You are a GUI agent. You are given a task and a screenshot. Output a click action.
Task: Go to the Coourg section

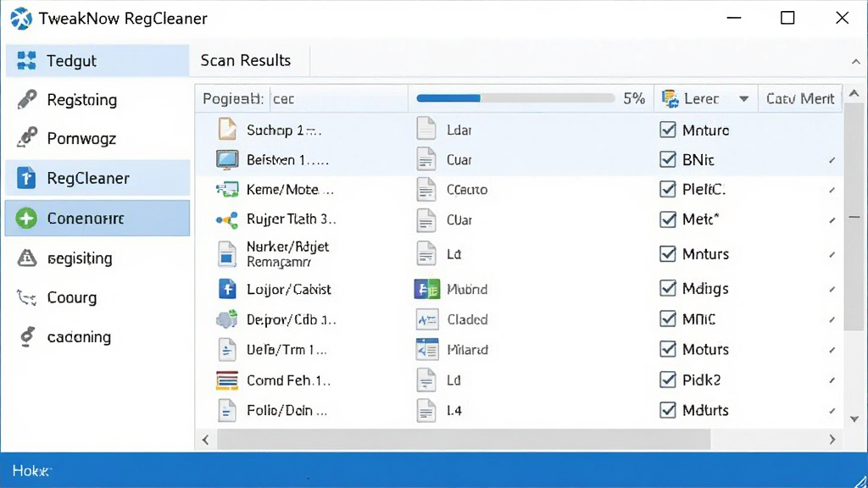pyautogui.click(x=97, y=297)
